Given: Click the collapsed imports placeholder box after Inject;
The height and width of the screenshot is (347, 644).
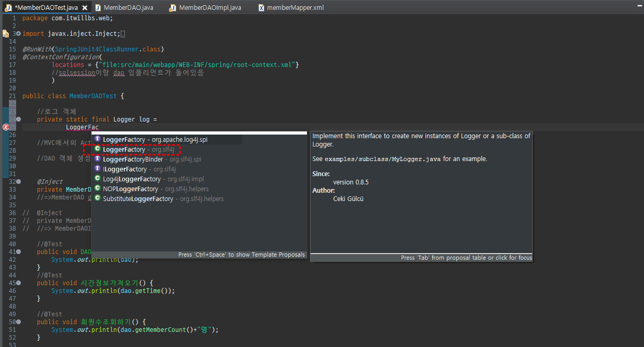Looking at the screenshot, I should coord(123,34).
